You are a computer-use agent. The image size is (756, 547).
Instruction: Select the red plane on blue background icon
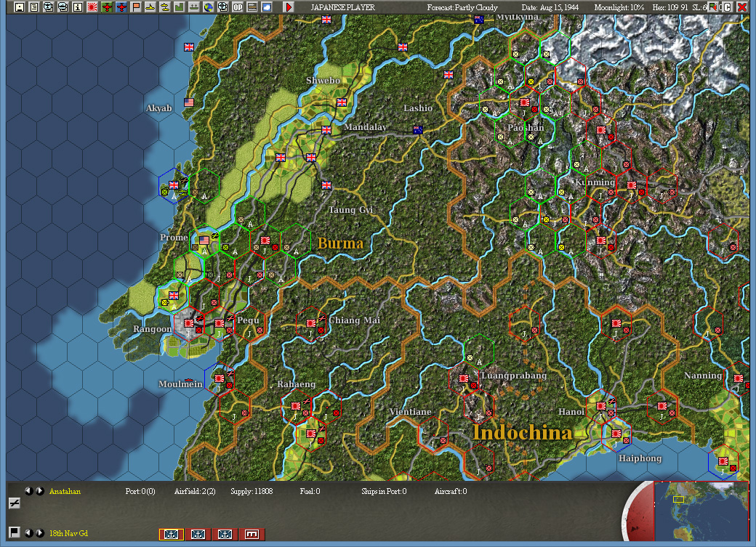click(121, 7)
